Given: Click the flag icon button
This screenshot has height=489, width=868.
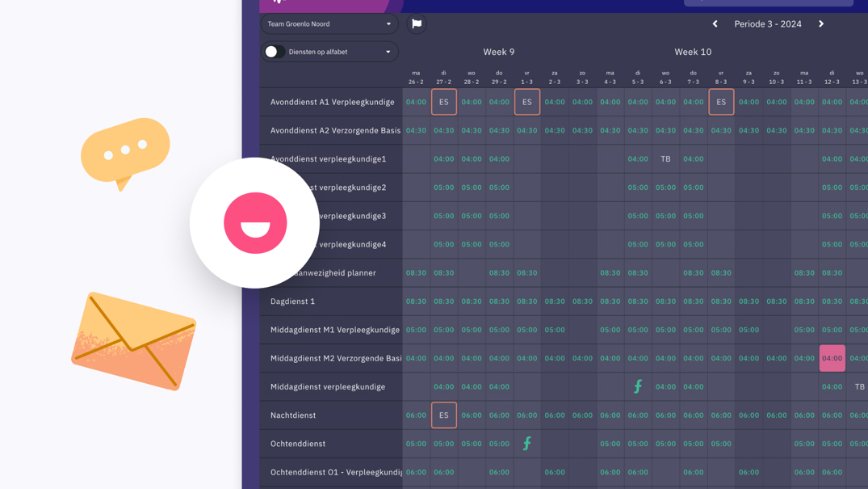Looking at the screenshot, I should [x=417, y=23].
